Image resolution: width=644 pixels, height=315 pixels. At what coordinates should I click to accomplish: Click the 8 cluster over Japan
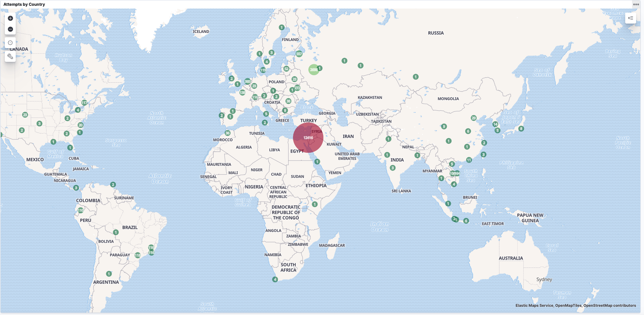(521, 129)
